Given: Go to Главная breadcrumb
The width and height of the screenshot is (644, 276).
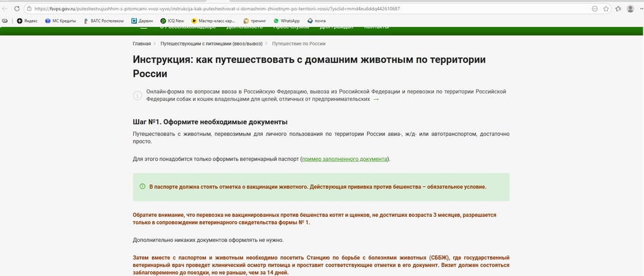Looking at the screenshot, I should (x=142, y=44).
